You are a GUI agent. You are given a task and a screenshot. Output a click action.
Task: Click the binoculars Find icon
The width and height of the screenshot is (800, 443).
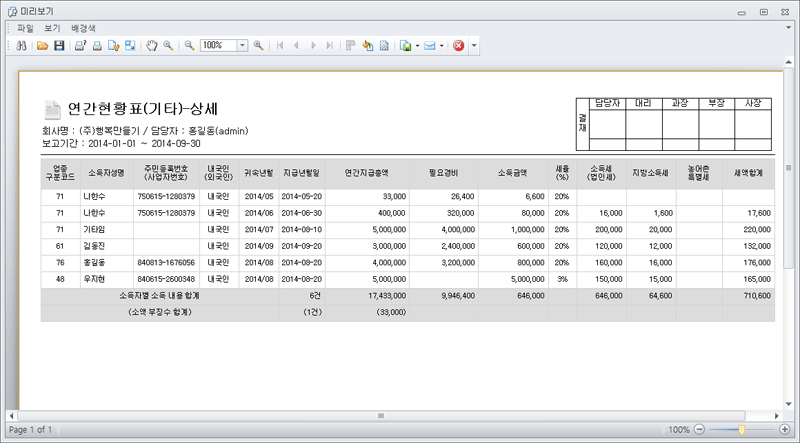point(21,46)
